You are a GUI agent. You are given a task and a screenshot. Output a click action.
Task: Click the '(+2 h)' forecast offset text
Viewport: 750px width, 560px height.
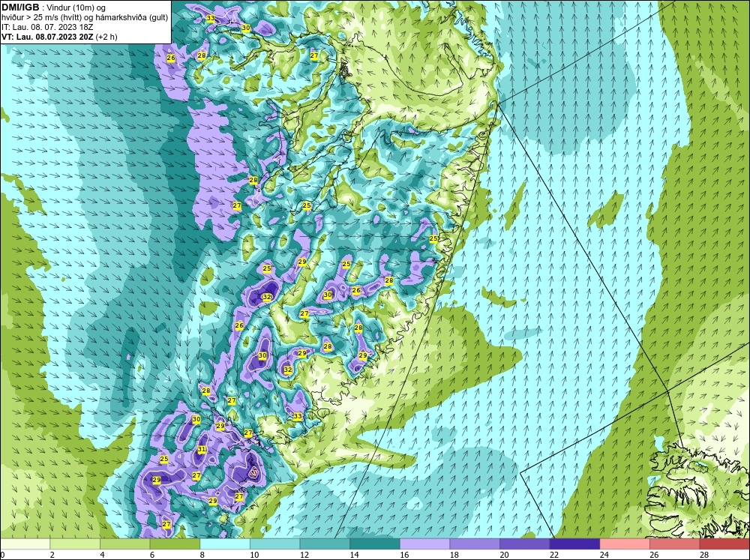[106, 37]
